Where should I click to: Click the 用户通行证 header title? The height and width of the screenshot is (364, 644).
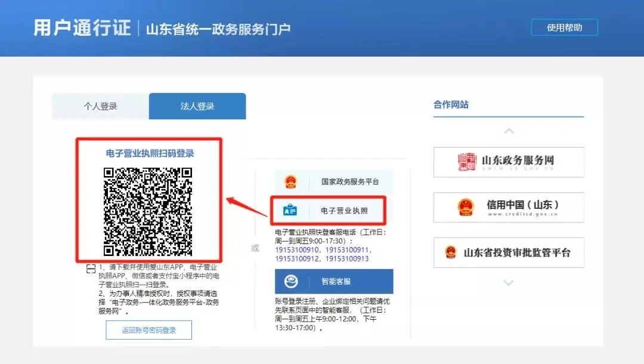click(x=82, y=28)
